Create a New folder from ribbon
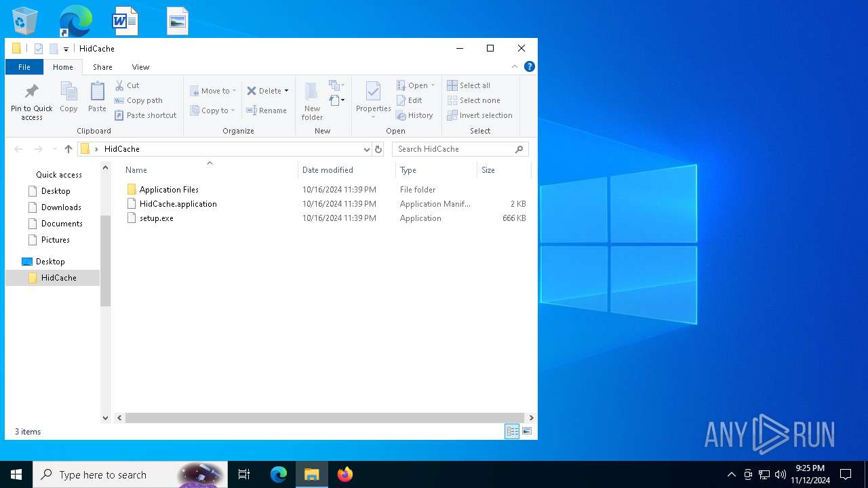This screenshot has width=868, height=488. click(312, 101)
